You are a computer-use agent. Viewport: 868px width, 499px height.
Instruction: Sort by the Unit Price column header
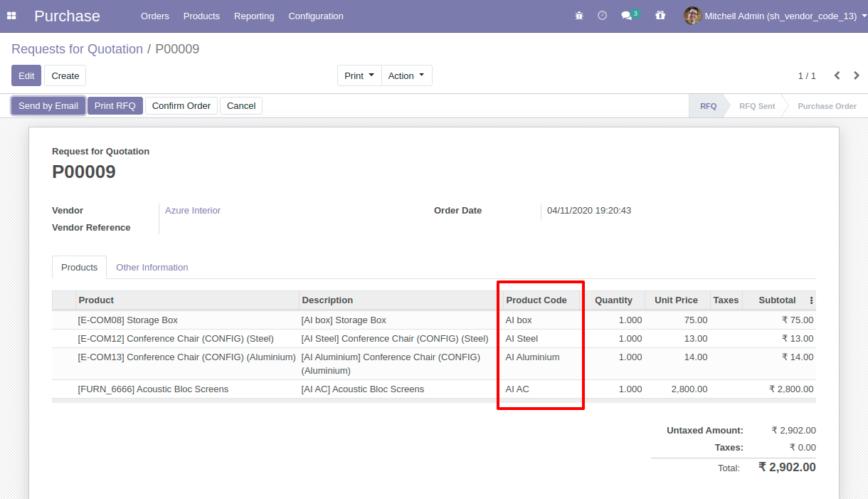[677, 300]
